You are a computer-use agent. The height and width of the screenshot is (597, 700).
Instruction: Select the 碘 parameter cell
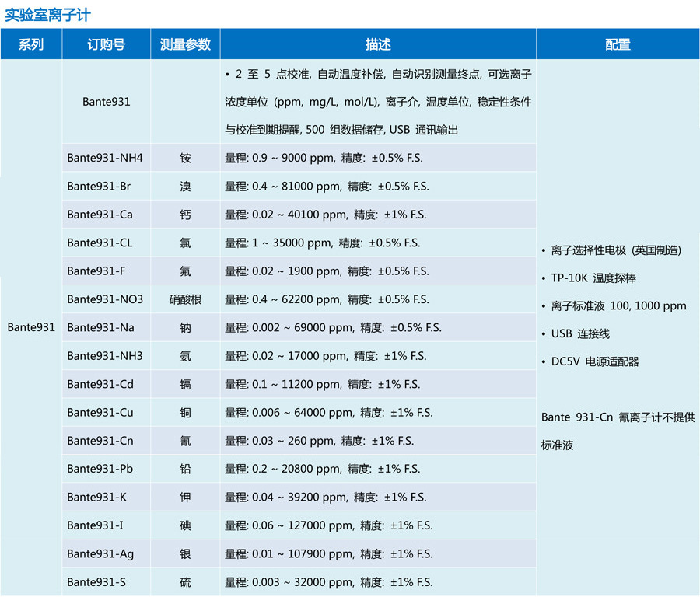[x=185, y=525]
